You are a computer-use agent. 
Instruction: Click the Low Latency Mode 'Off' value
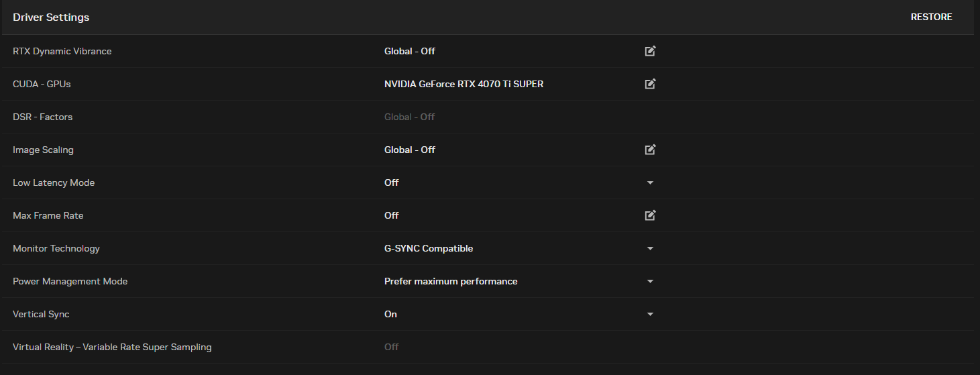click(x=391, y=182)
